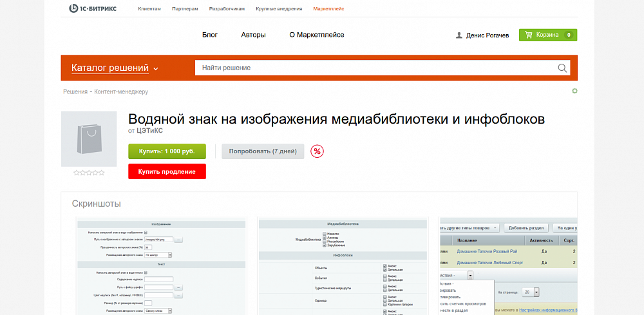Click the search magnifier icon

click(562, 68)
